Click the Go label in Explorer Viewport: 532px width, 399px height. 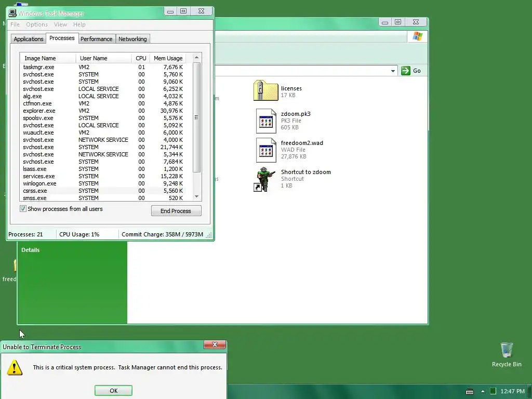(x=417, y=71)
